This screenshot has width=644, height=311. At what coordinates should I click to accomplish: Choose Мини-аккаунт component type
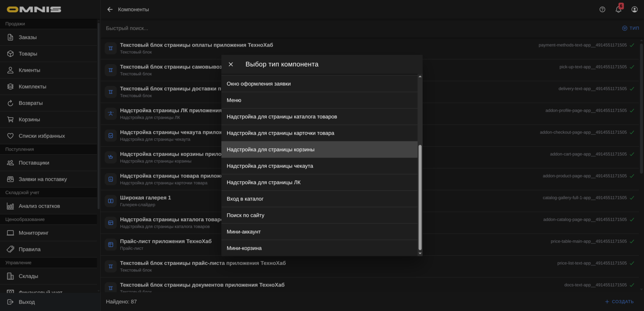point(244,232)
